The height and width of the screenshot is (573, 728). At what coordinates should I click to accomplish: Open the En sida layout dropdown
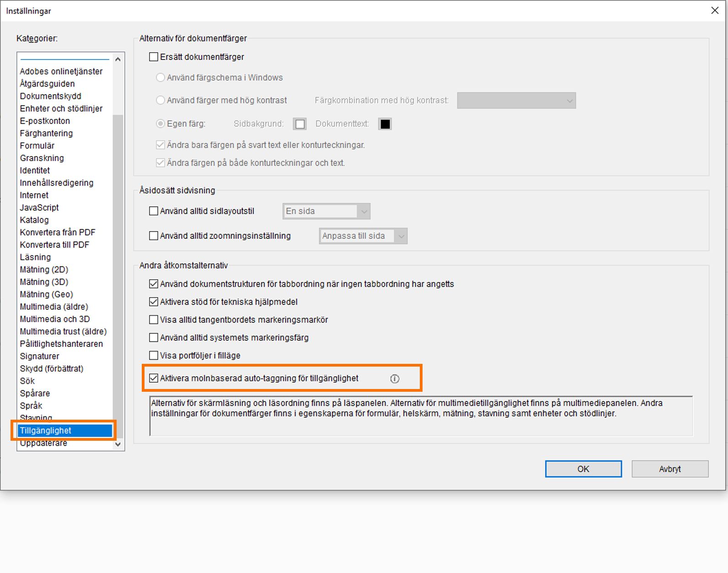tap(327, 211)
